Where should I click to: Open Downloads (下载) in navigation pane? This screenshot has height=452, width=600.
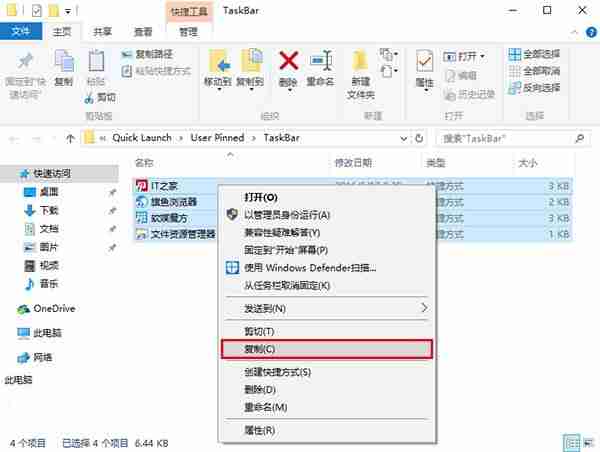point(49,210)
